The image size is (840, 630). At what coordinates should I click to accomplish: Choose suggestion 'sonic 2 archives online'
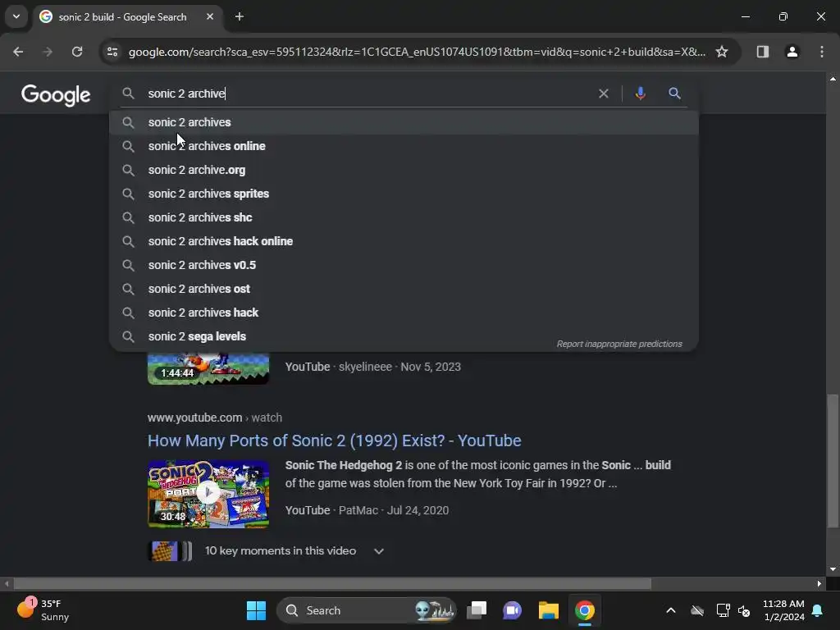404,146
